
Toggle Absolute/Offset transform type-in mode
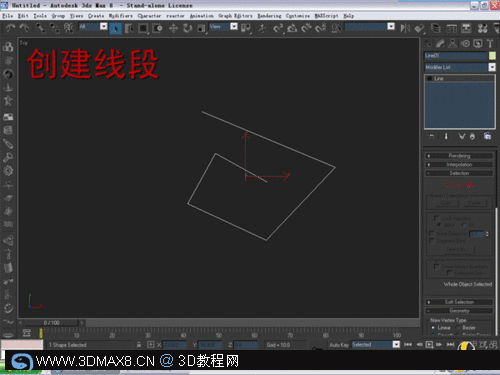pos(151,345)
